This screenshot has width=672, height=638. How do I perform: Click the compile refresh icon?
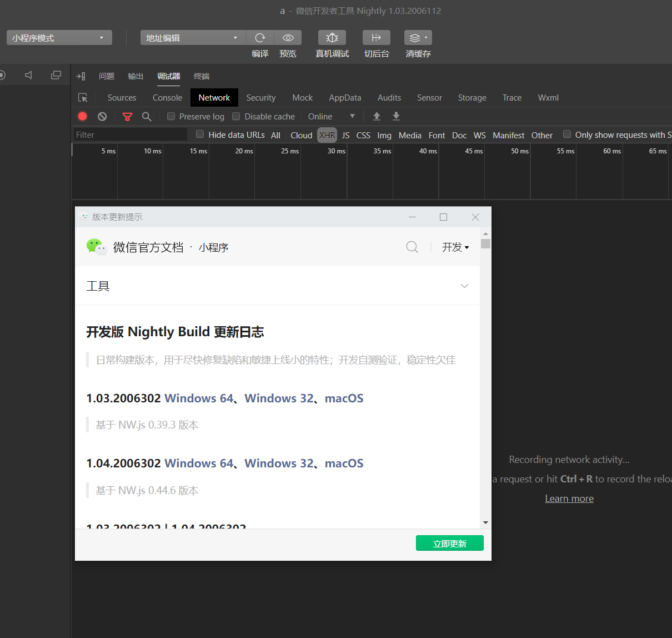click(x=260, y=38)
